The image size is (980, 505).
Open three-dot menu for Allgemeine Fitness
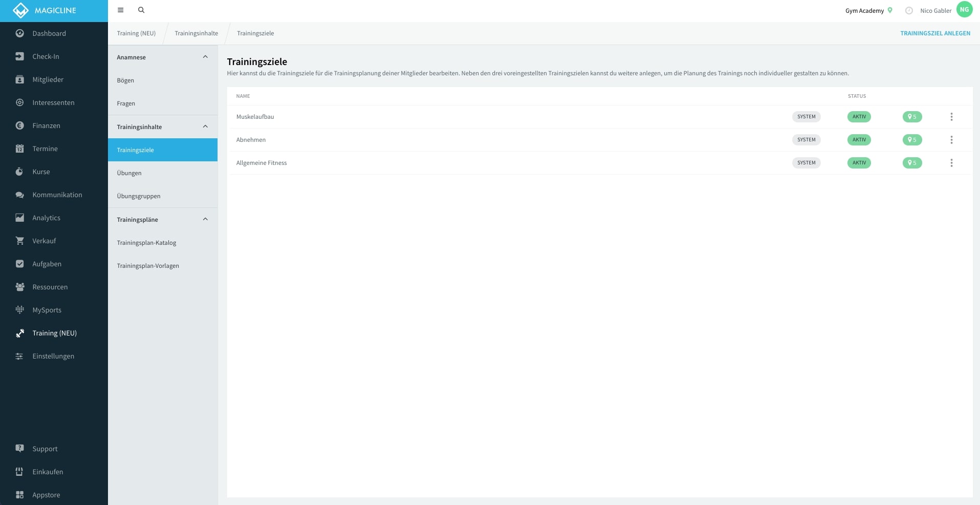(x=951, y=163)
